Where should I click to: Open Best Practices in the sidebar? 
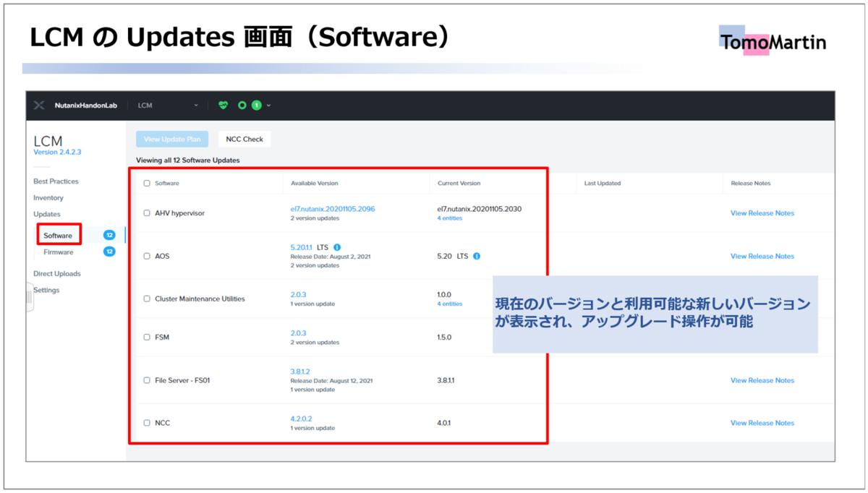(56, 181)
